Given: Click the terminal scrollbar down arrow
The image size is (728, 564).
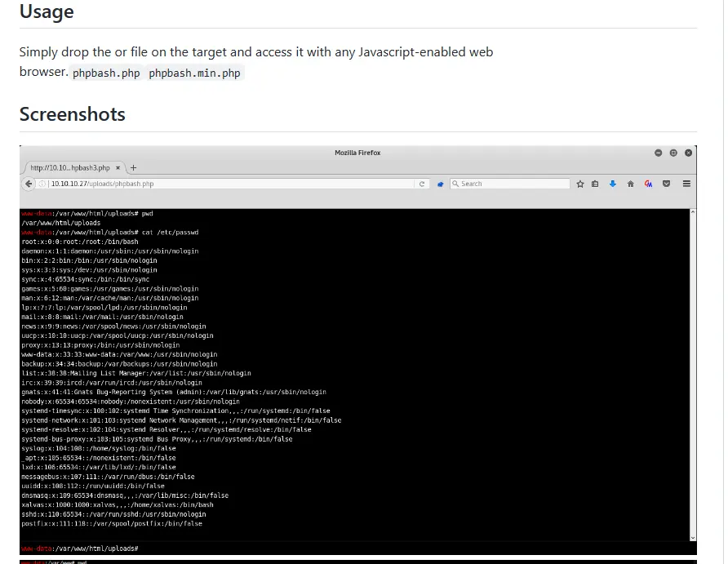Looking at the screenshot, I should click(x=693, y=538).
